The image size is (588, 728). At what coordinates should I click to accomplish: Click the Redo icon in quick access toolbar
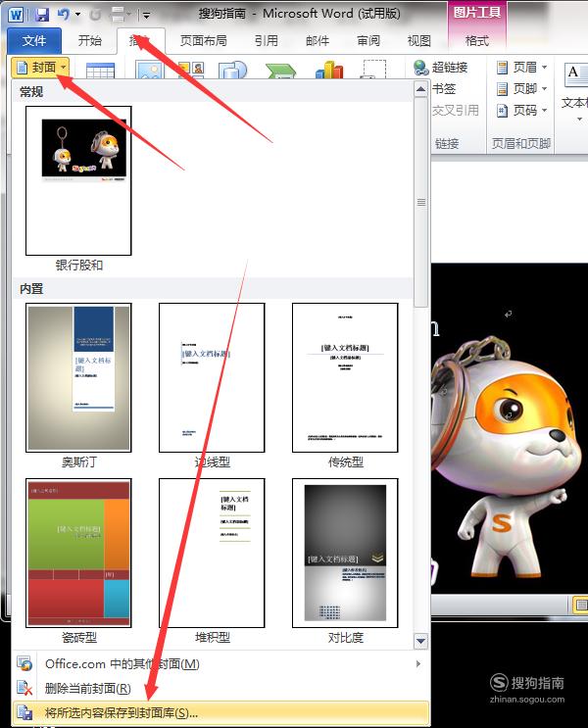click(x=95, y=15)
